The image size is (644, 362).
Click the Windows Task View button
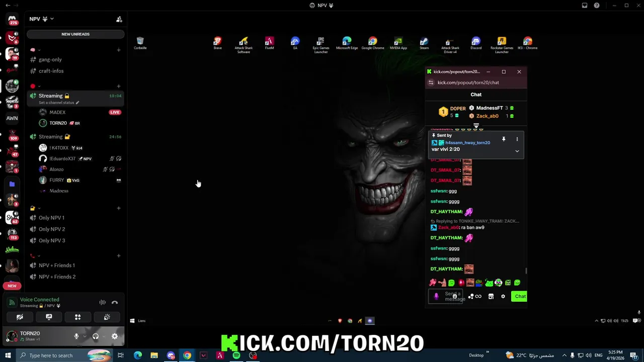tap(121, 355)
